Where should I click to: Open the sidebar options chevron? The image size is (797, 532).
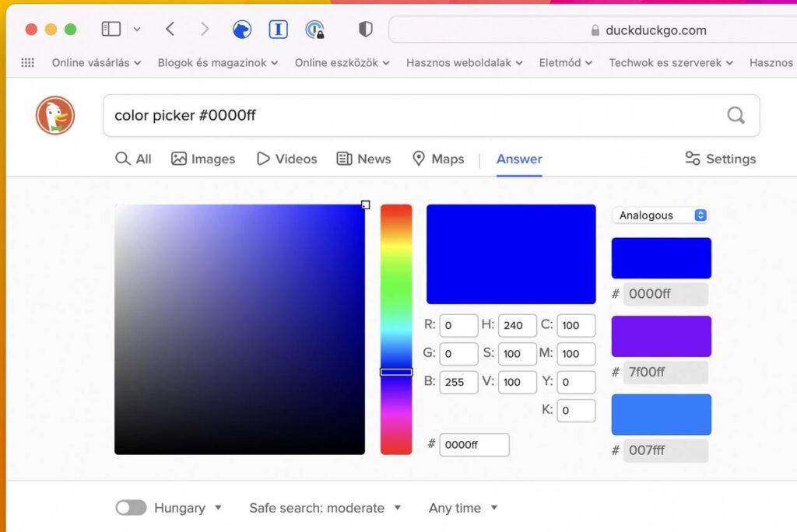(x=137, y=30)
